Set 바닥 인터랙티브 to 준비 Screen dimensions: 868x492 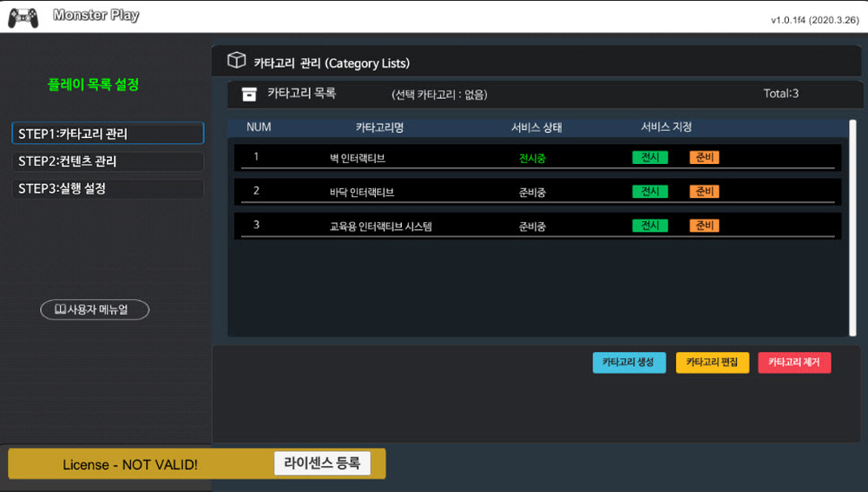click(704, 192)
